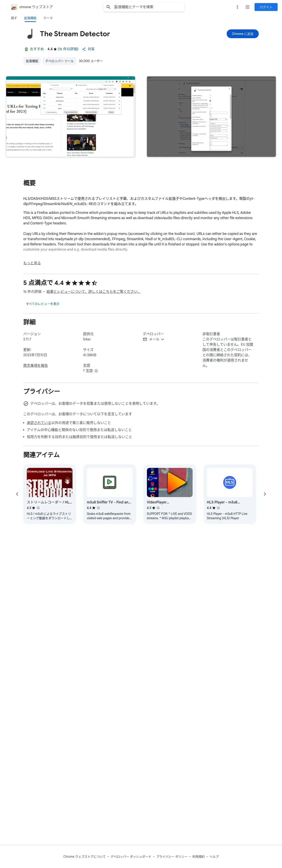Click the Chrome Web Store rainbow logo
The height and width of the screenshot is (868, 282).
point(14,7)
